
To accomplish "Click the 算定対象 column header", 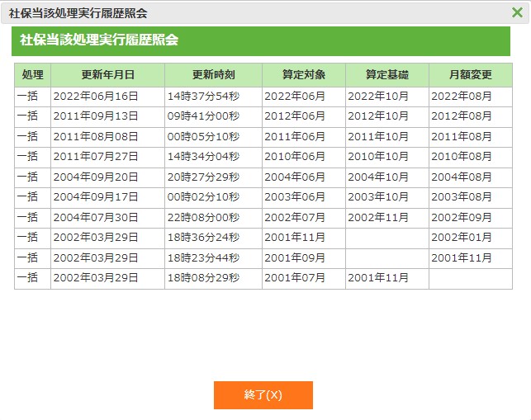I will (304, 75).
